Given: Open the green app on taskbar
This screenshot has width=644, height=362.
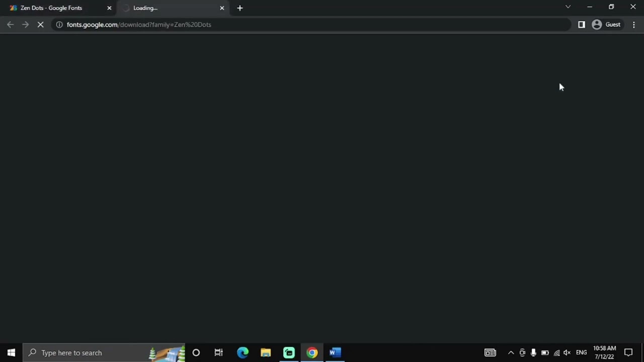Looking at the screenshot, I should [x=289, y=353].
